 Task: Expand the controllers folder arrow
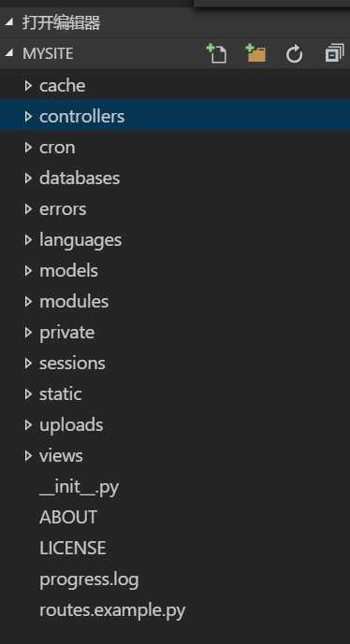(x=28, y=116)
